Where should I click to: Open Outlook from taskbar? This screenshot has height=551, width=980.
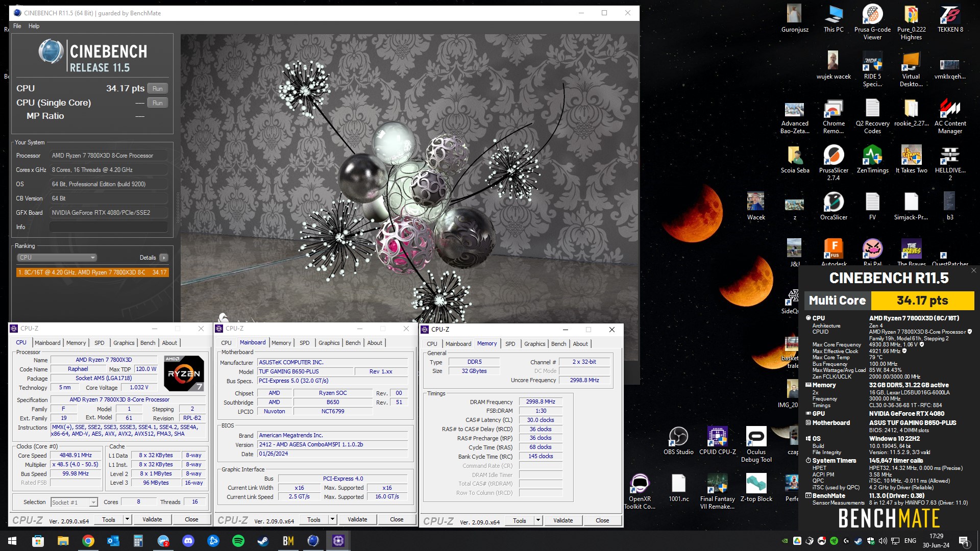coord(113,541)
